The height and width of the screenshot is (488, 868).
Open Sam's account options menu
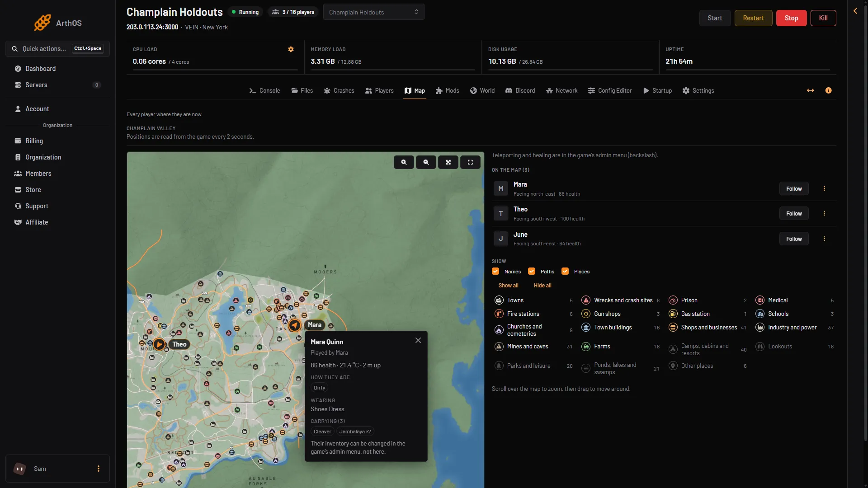tap(99, 469)
